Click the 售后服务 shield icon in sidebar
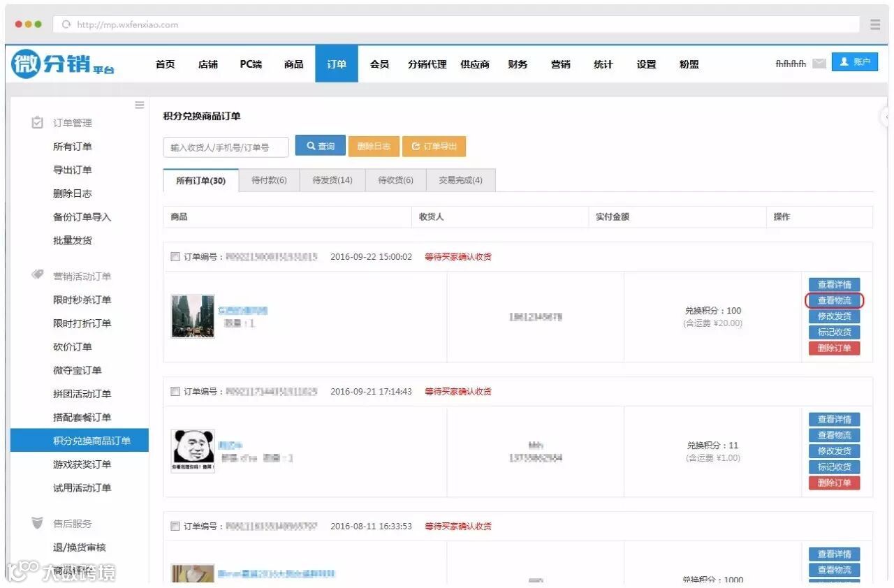This screenshot has height=588, width=894. click(x=38, y=523)
